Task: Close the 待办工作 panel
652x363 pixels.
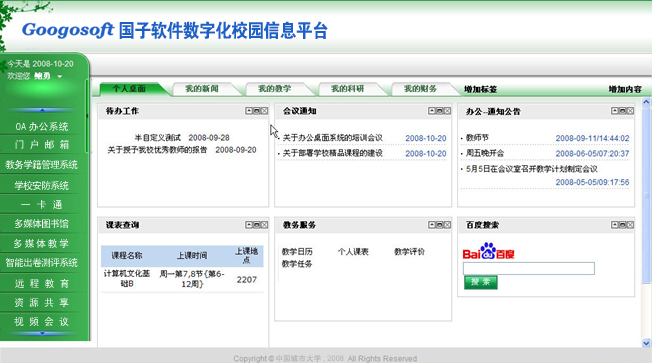Action: pos(264,111)
